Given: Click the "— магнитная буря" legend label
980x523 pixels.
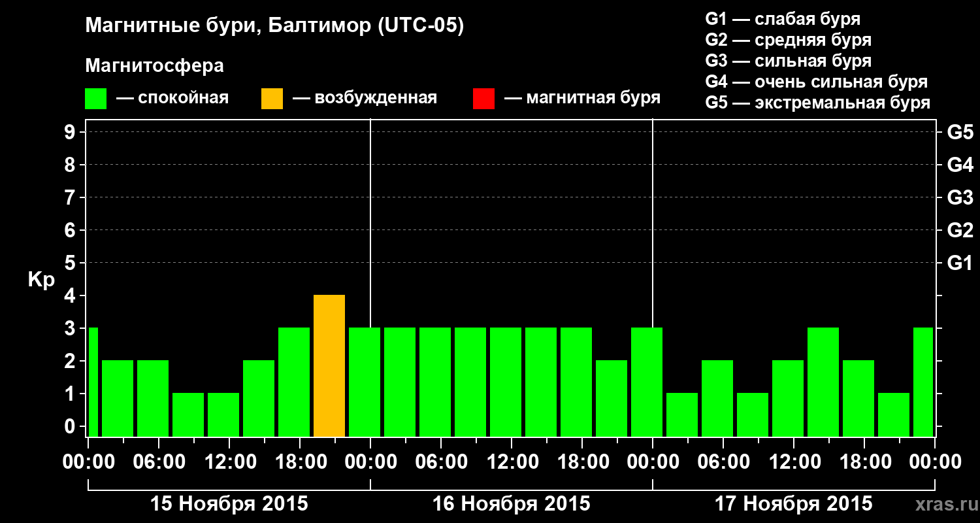Looking at the screenshot, I should [582, 99].
